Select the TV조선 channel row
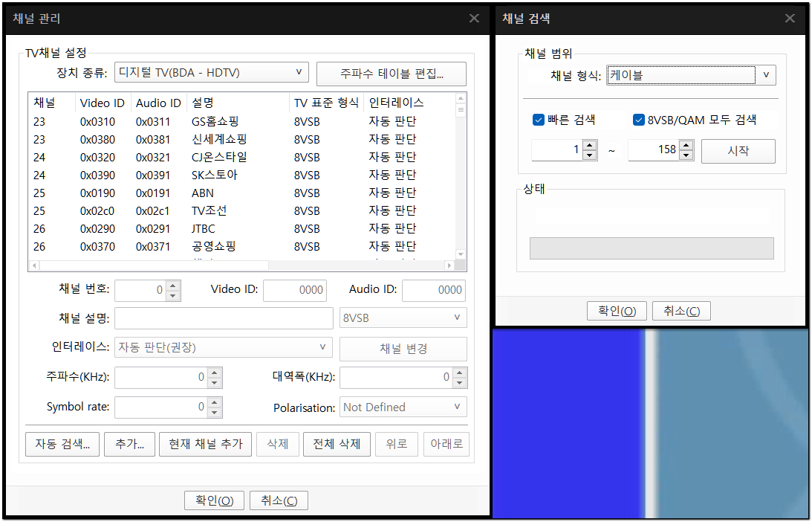This screenshot has height=522, width=812. (242, 211)
